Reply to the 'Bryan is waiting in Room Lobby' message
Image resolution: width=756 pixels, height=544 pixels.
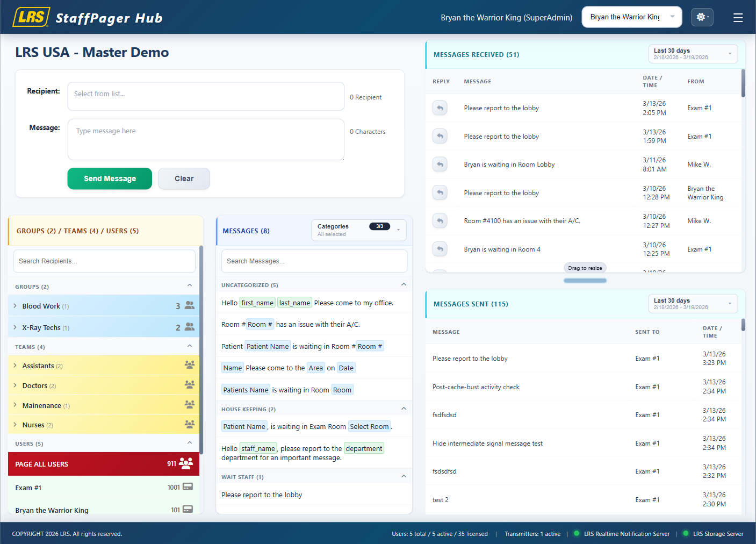(x=440, y=164)
